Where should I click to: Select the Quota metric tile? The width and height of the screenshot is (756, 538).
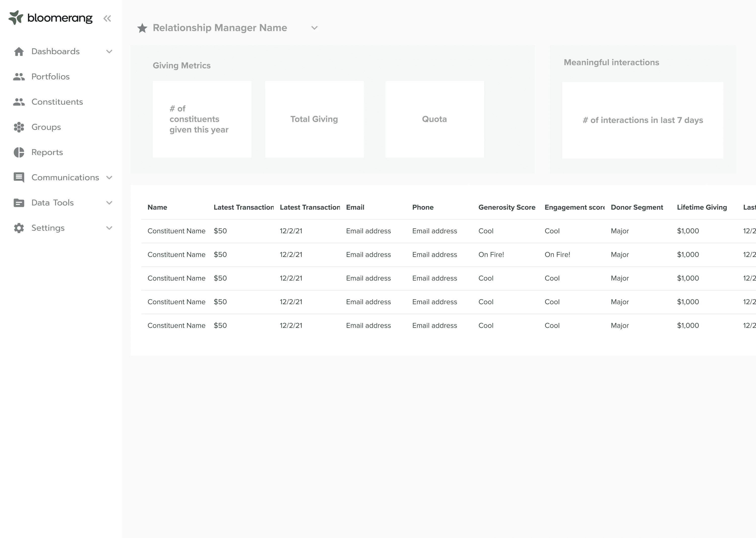coord(434,119)
